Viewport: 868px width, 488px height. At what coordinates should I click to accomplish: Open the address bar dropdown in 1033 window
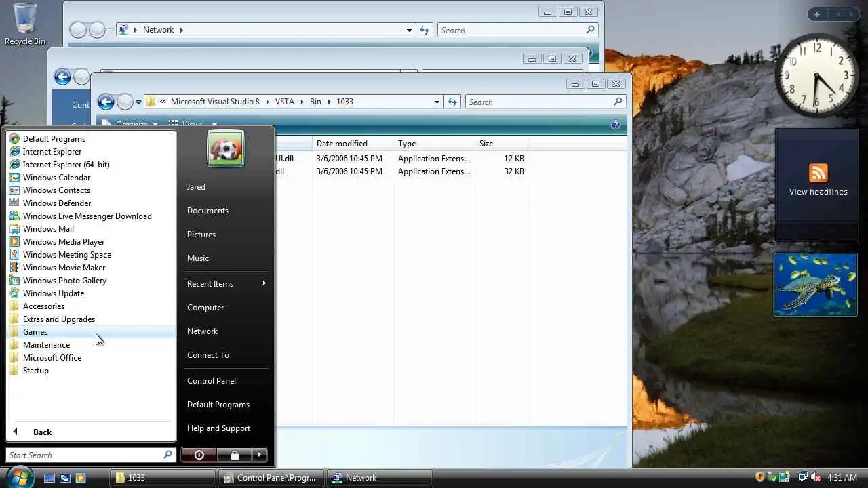point(437,102)
